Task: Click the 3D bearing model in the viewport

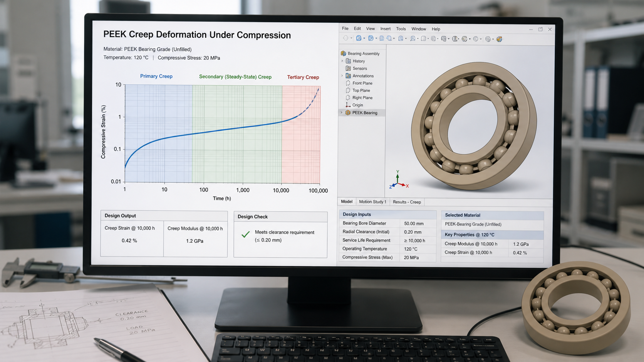Action: [x=474, y=125]
